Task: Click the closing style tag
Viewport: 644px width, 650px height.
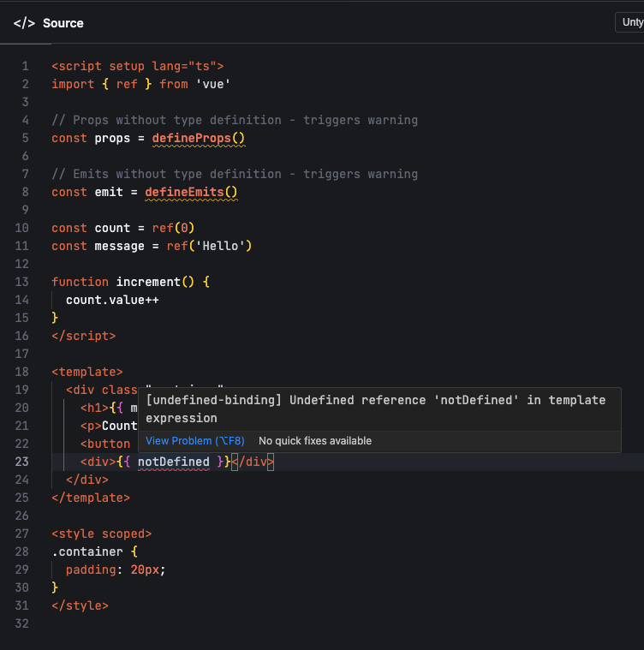Action: [x=80, y=605]
